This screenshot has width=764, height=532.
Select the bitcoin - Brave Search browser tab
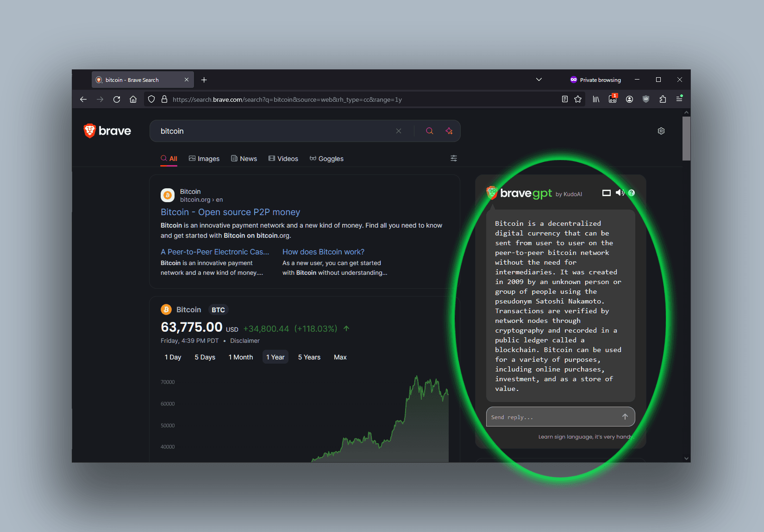tap(143, 80)
